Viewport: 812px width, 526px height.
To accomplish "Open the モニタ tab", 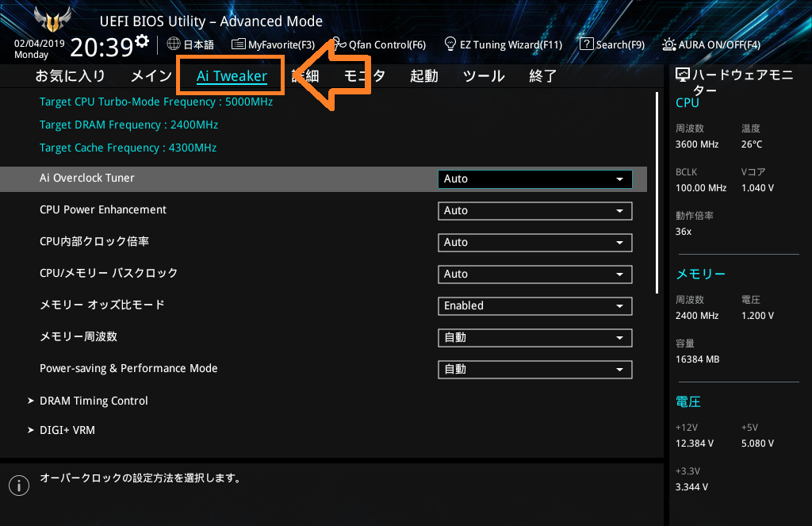I will pyautogui.click(x=365, y=75).
